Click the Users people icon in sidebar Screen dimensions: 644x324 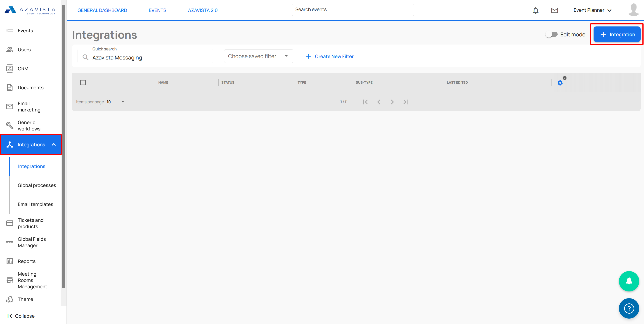pyautogui.click(x=10, y=50)
